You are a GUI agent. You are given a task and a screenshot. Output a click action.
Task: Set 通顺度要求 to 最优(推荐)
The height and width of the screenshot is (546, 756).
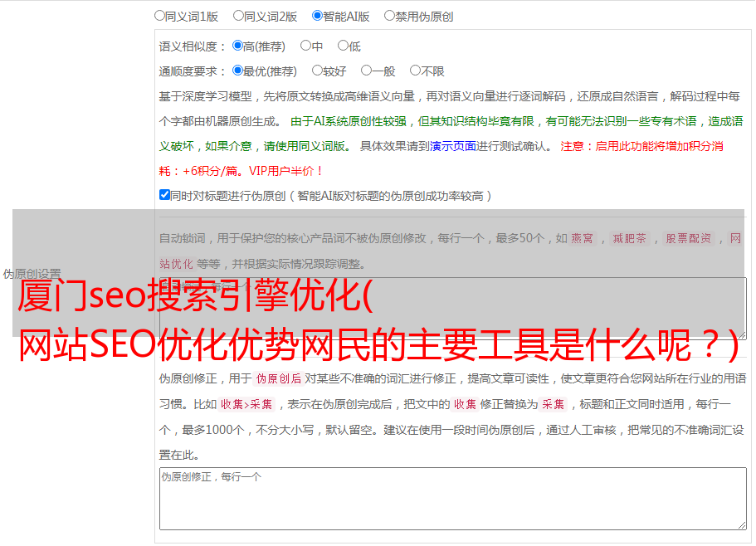pyautogui.click(x=237, y=71)
